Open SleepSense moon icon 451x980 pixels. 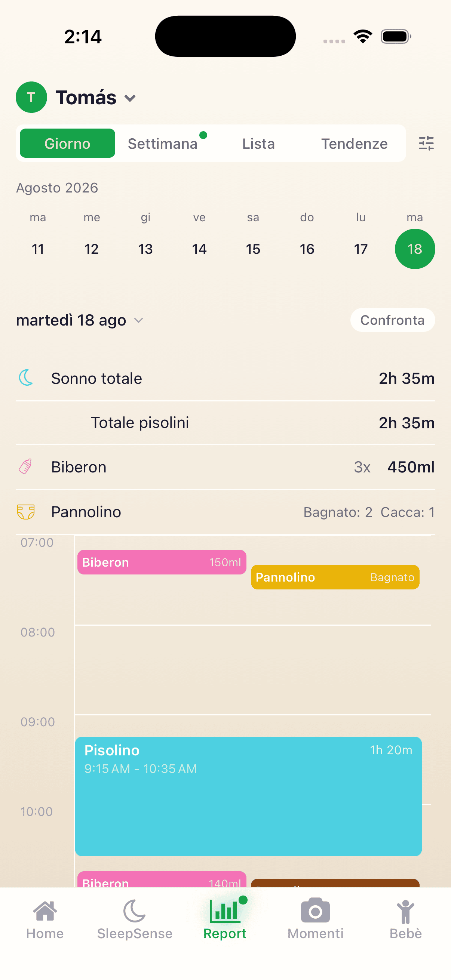(134, 911)
